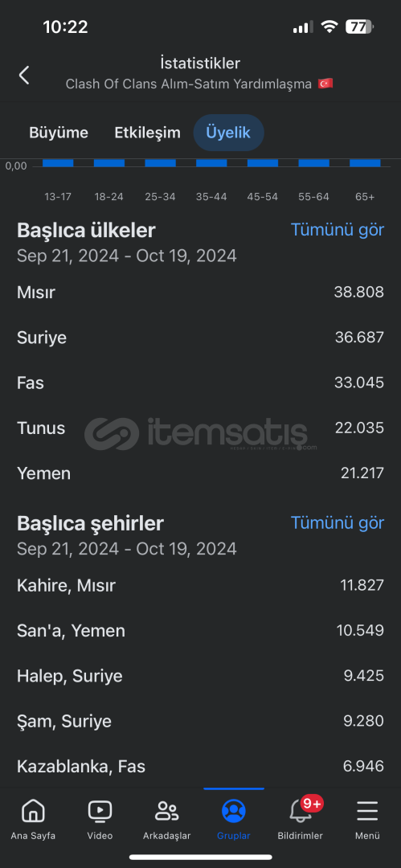401x868 pixels.
Task: Select the Suriye country row
Action: 201,338
